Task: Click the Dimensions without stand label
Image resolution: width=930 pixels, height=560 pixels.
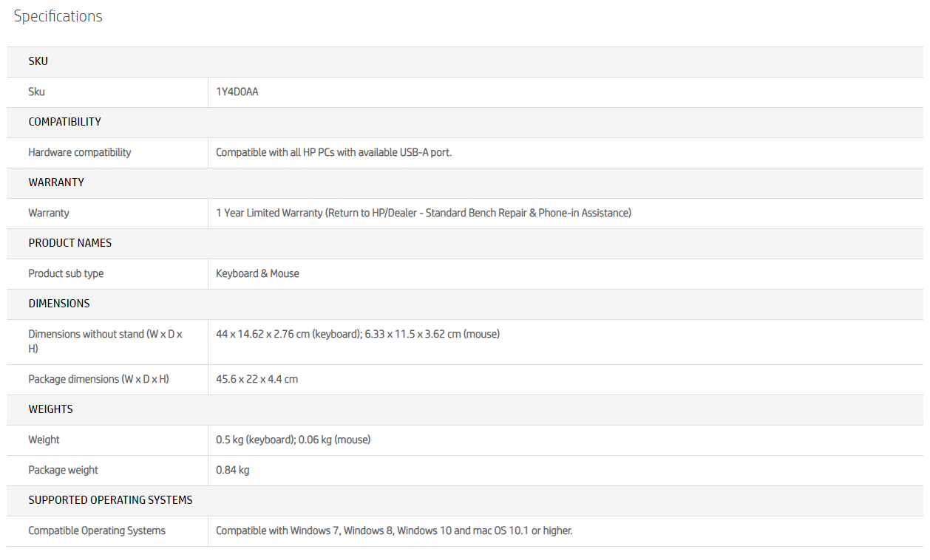Action: 105,341
